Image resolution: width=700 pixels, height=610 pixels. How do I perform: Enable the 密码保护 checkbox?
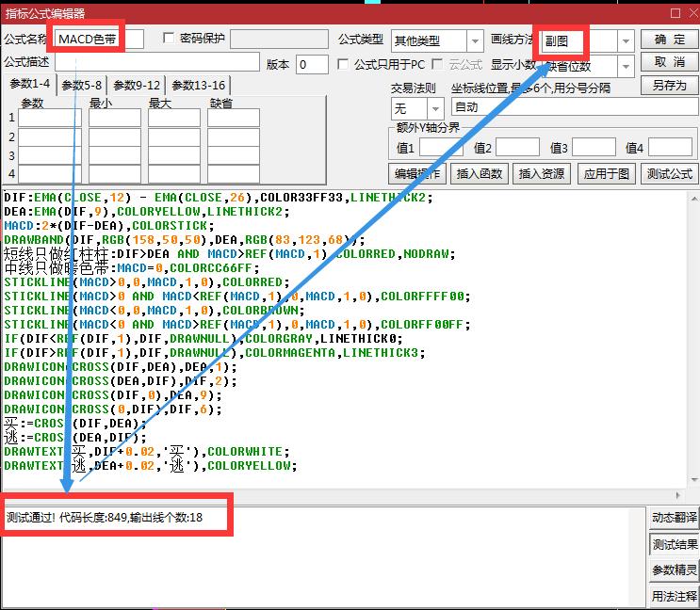pyautogui.click(x=170, y=39)
